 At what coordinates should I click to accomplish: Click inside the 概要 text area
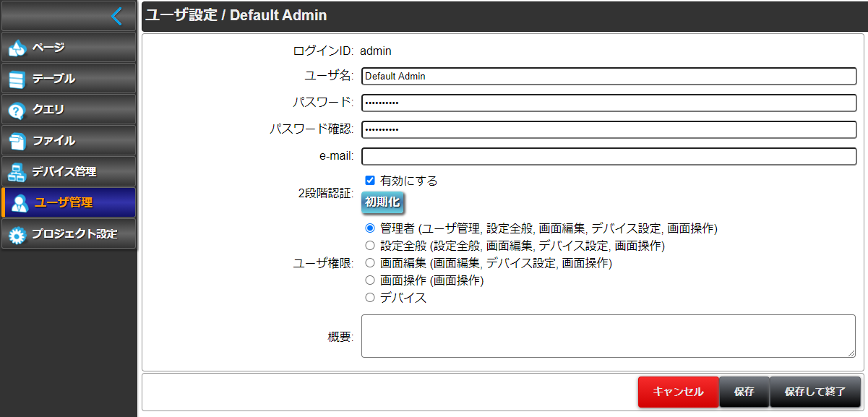[609, 335]
